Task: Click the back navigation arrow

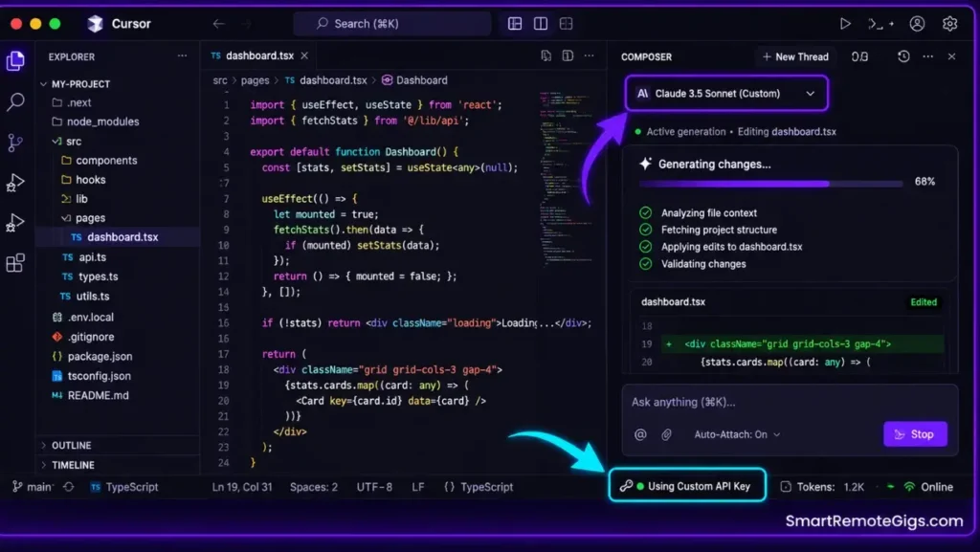Action: (218, 24)
